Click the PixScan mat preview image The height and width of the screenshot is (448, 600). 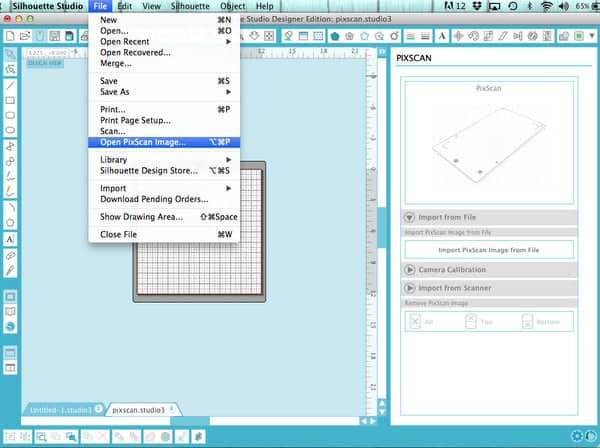point(489,145)
